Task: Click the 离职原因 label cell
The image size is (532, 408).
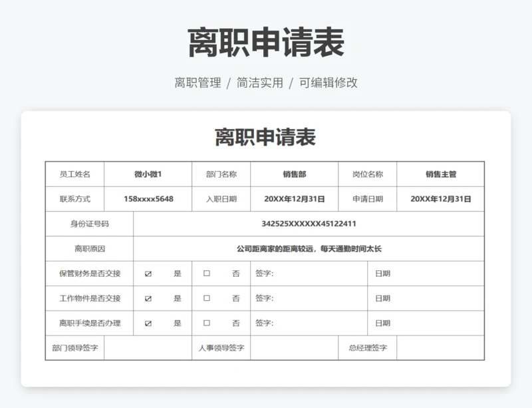Action: coord(90,249)
